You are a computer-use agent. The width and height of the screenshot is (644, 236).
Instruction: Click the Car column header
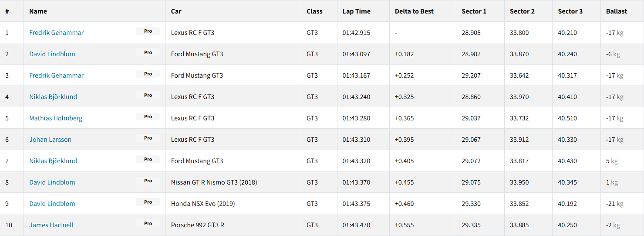176,11
